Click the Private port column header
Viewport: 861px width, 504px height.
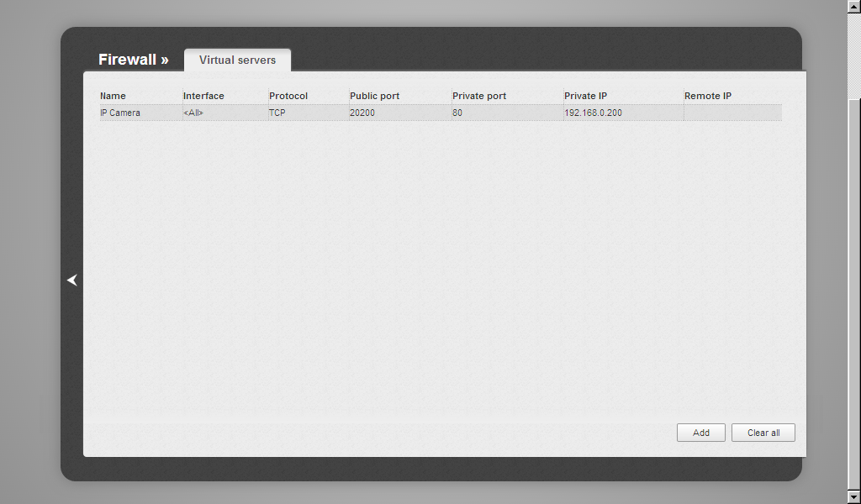[479, 96]
